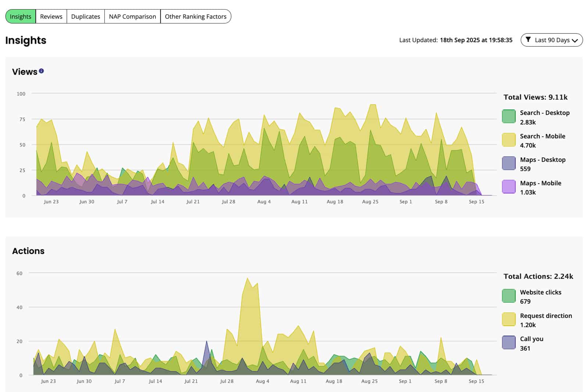
Task: Click the Request direction legend label
Action: pos(546,316)
